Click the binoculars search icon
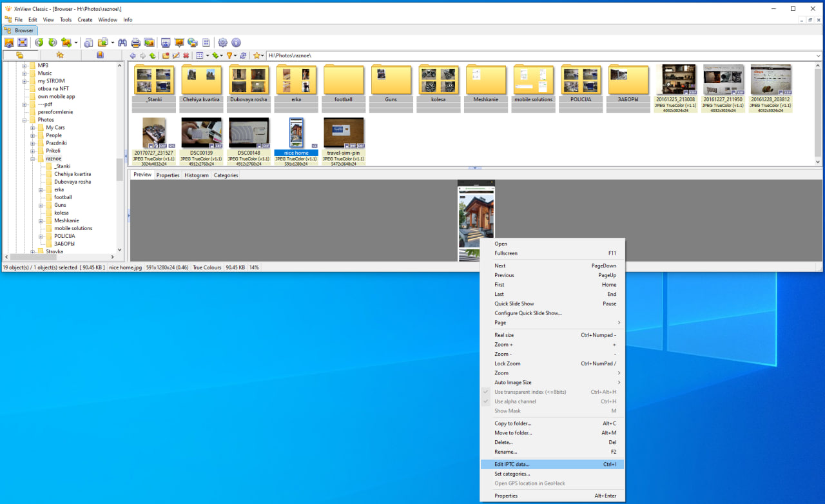The height and width of the screenshot is (504, 825). (x=122, y=43)
